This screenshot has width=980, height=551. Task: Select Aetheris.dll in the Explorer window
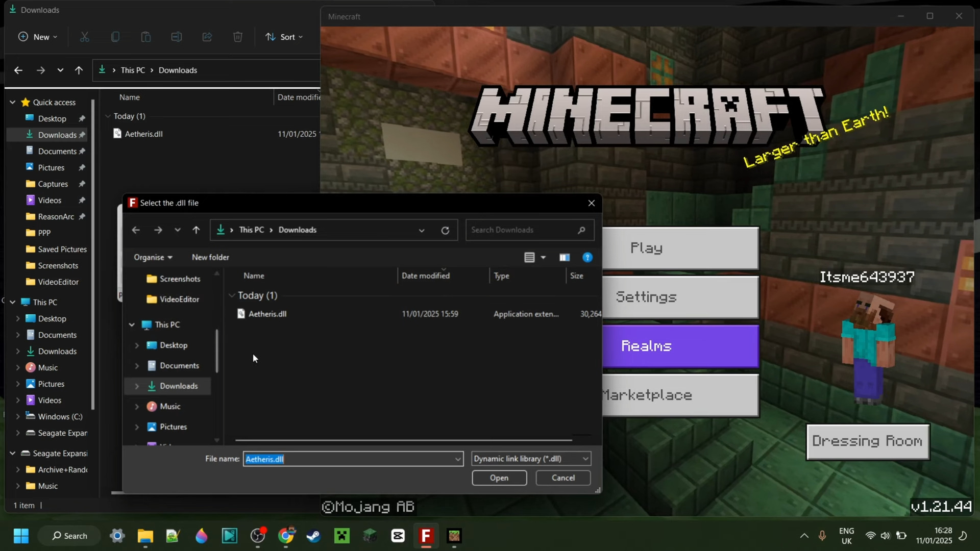[143, 134]
